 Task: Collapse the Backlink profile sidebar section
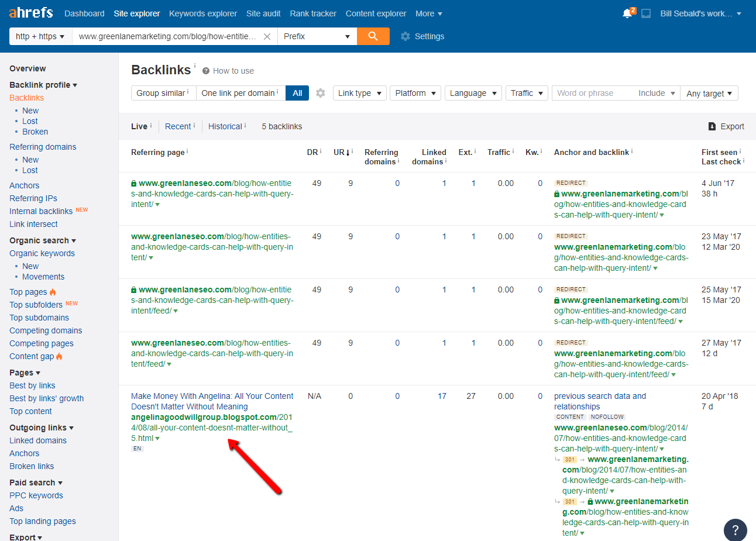point(43,85)
